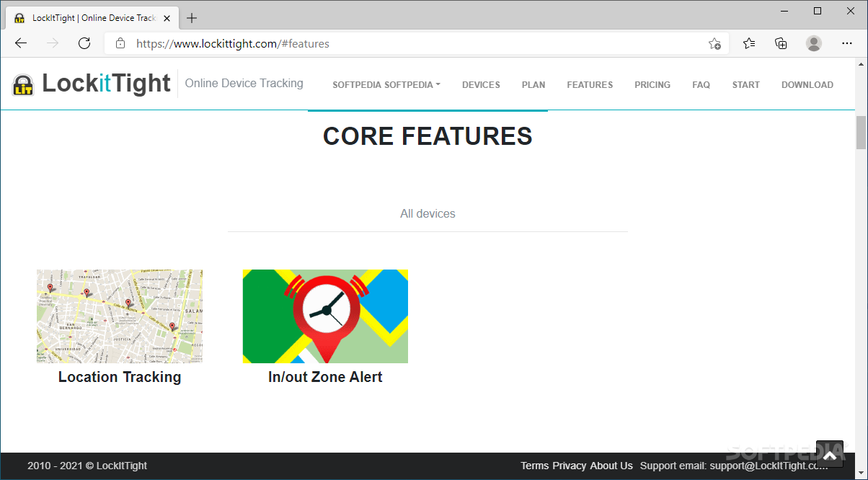Screen dimensions: 868x480
Task: Open the START nav item
Action: tap(746, 85)
